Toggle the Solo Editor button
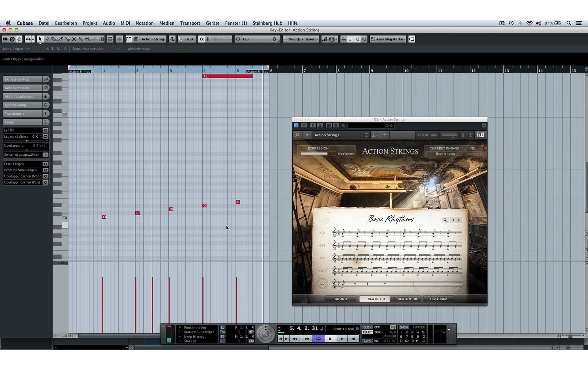The image size is (588, 370). click(x=12, y=39)
